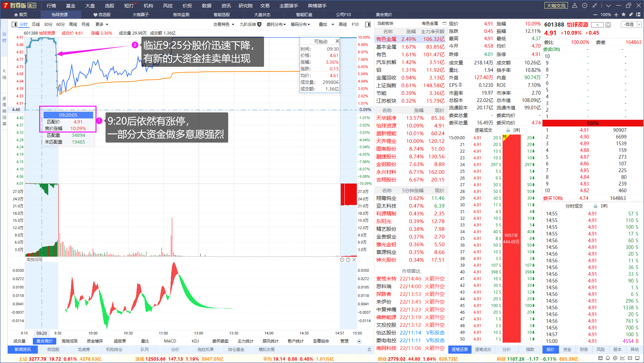Click the star favorite icon in toolbar
Viewport: 644px width, 363px height.
pos(624,14)
